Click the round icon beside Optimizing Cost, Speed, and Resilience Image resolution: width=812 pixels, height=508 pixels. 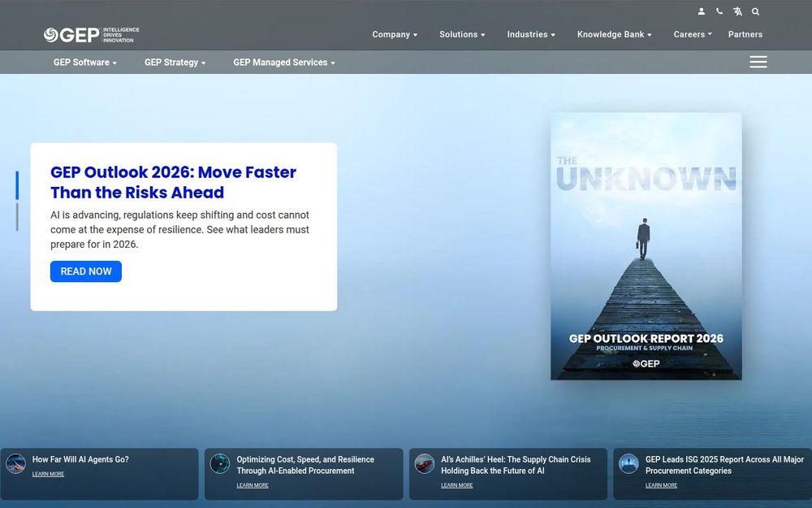point(220,463)
